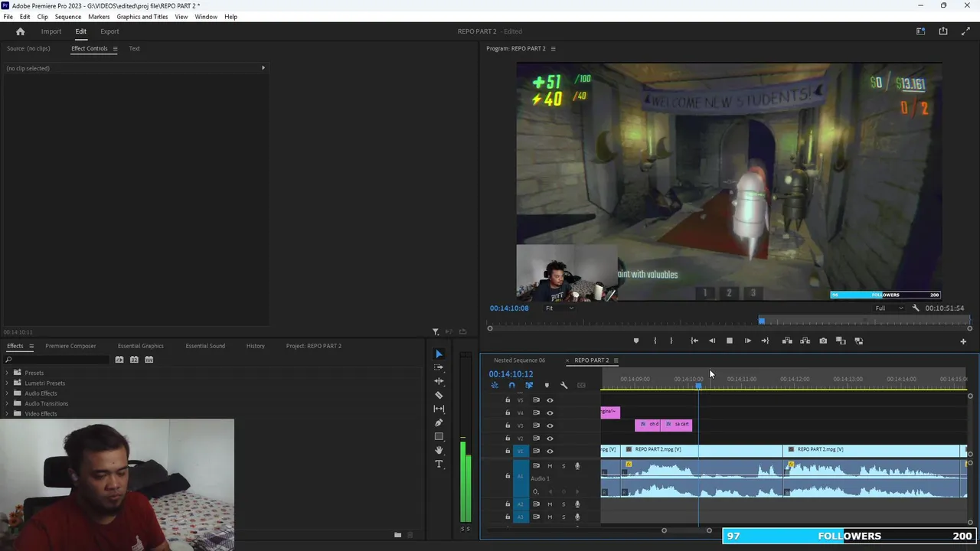Toggle Snap in Timeline magnet
Viewport: 980px width, 551px height.
511,385
